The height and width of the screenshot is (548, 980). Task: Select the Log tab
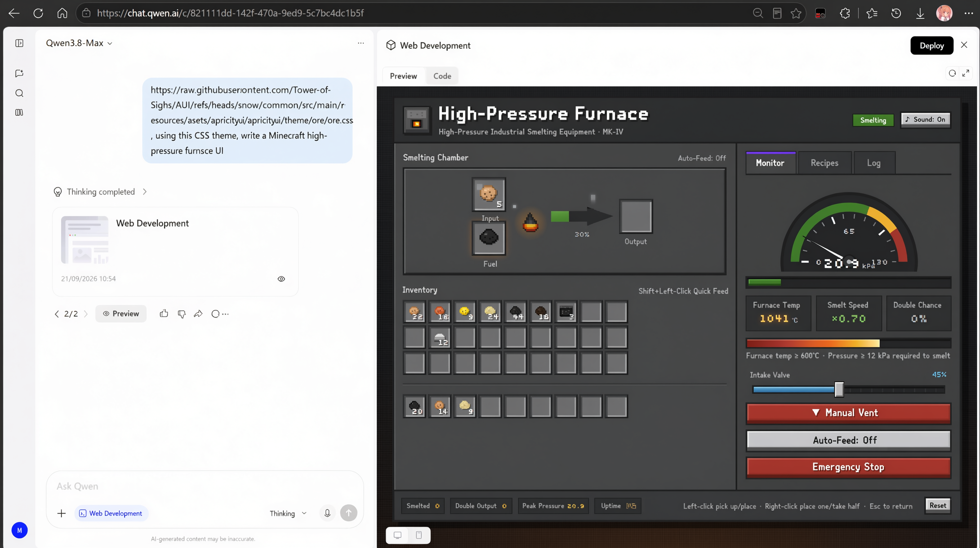tap(874, 163)
